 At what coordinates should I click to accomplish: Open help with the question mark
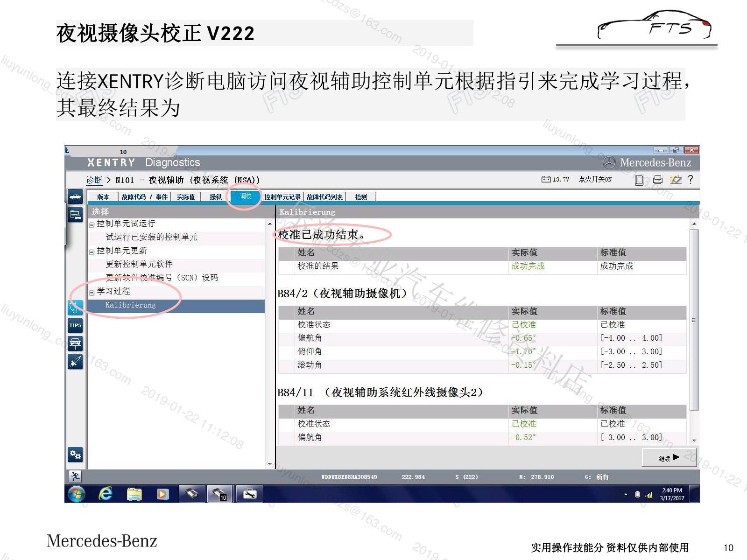[691, 179]
